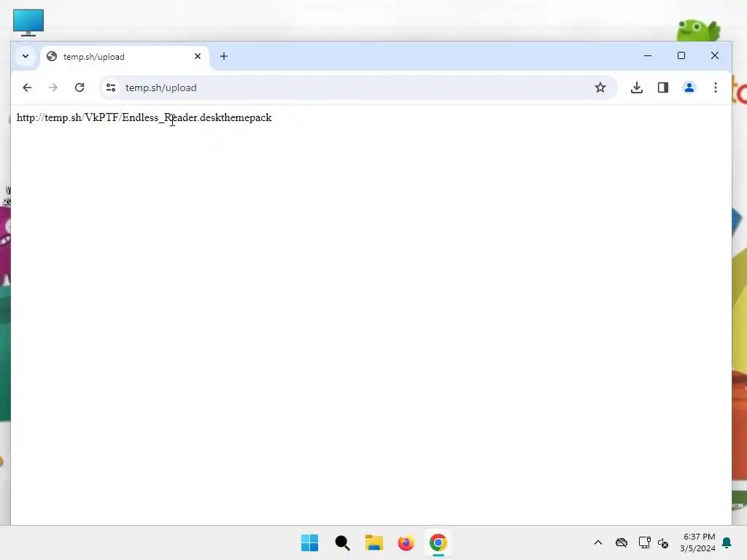The height and width of the screenshot is (560, 747).
Task: Open Windows Search from the taskbar
Action: [342, 542]
